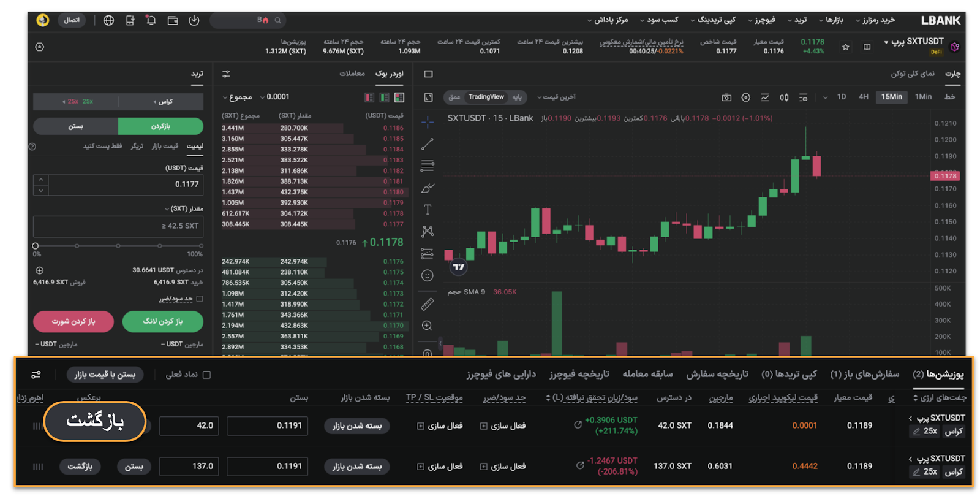Tick the نماد فعلی checkbox
Screen dimensions: 980x496
point(206,375)
